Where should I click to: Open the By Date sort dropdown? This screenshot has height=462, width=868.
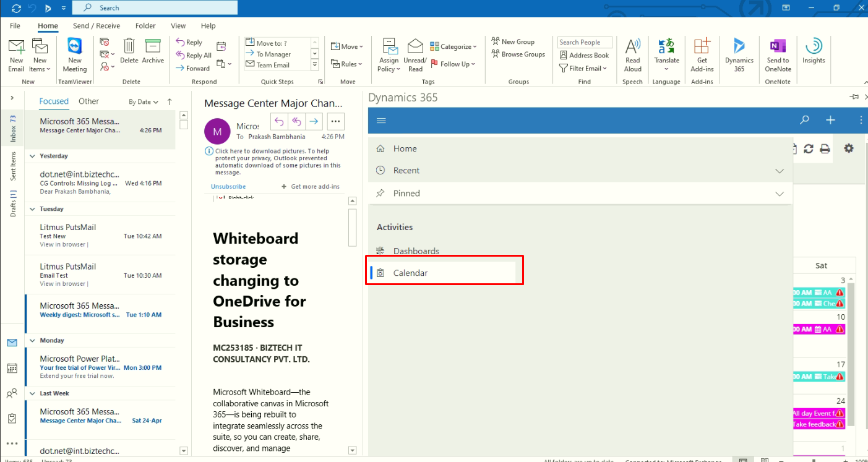point(144,102)
